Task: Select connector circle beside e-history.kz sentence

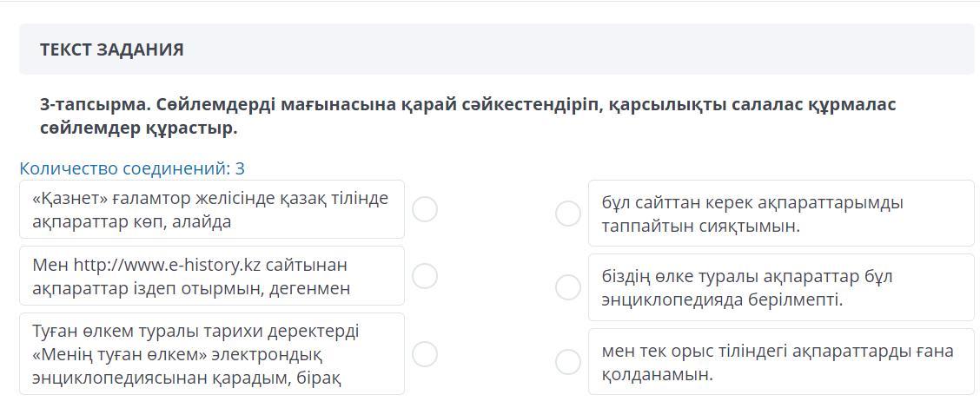Action: pyautogui.click(x=425, y=276)
